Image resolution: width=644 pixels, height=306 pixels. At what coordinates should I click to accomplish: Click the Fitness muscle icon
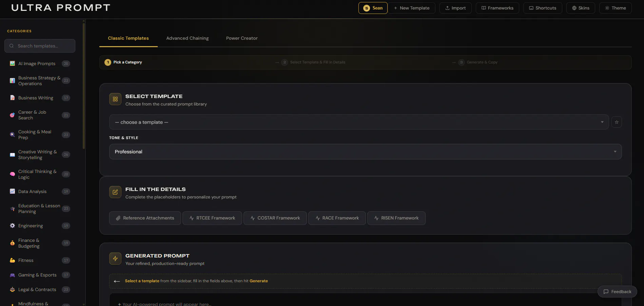pyautogui.click(x=12, y=260)
